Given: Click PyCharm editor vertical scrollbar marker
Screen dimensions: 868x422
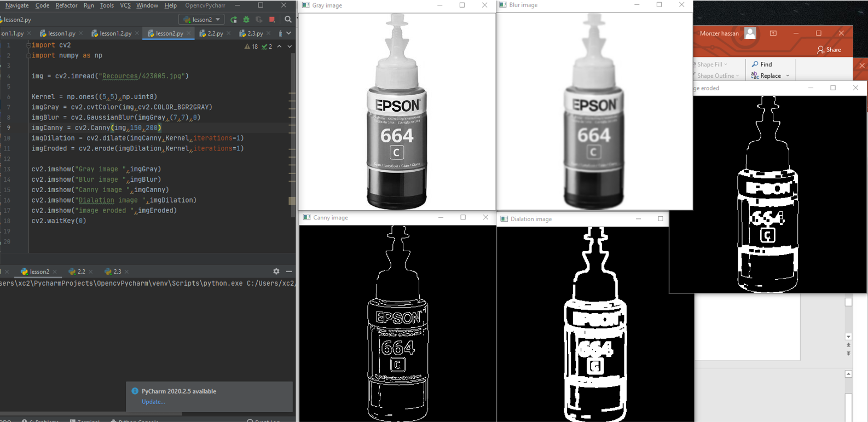Looking at the screenshot, I should tap(292, 201).
